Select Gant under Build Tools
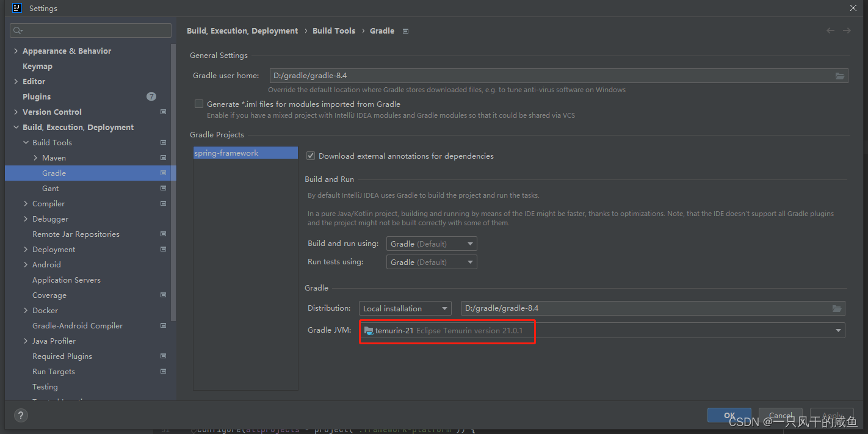 (x=51, y=188)
